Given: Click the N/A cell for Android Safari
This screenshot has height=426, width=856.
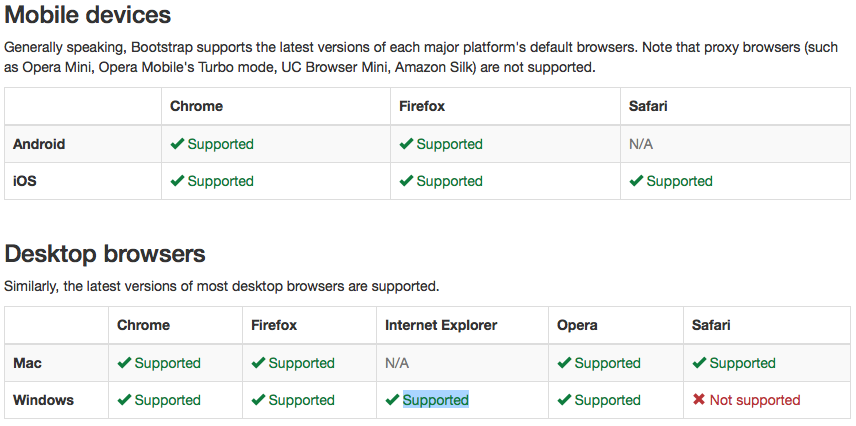Looking at the screenshot, I should pyautogui.click(x=641, y=144).
